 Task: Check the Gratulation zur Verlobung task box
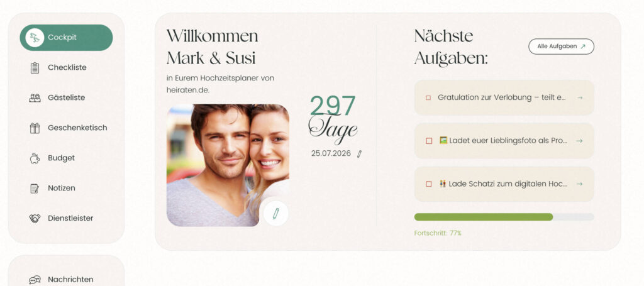point(428,97)
